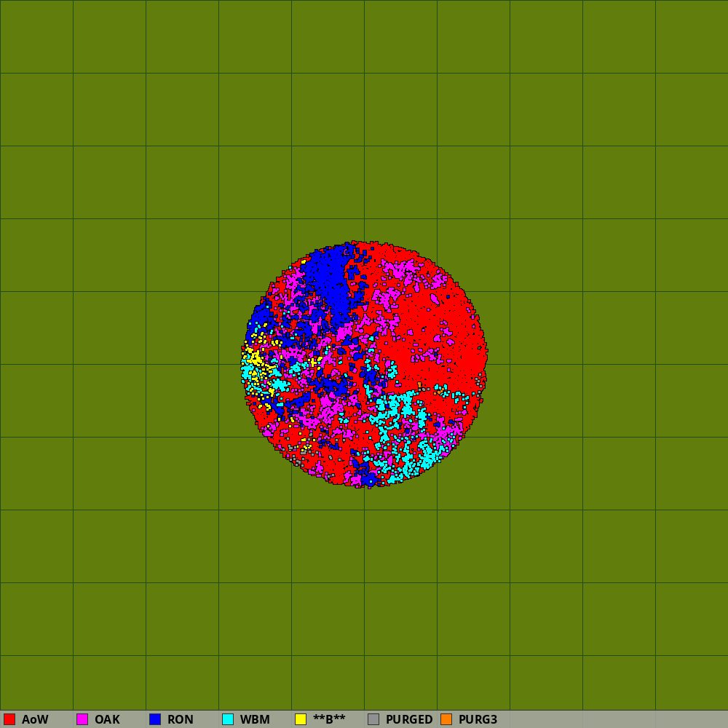This screenshot has height=728, width=728.
Task: Select the cyan WBM legend swatch
Action: pos(228,719)
